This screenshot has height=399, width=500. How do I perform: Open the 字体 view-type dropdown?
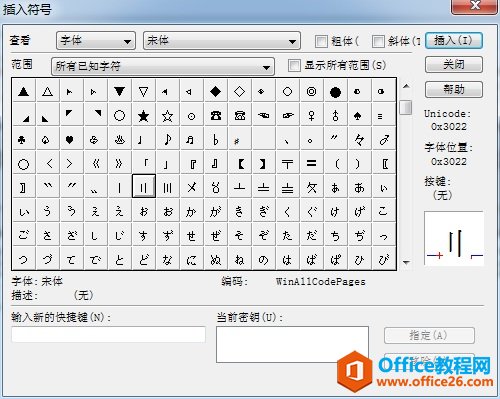pos(96,41)
